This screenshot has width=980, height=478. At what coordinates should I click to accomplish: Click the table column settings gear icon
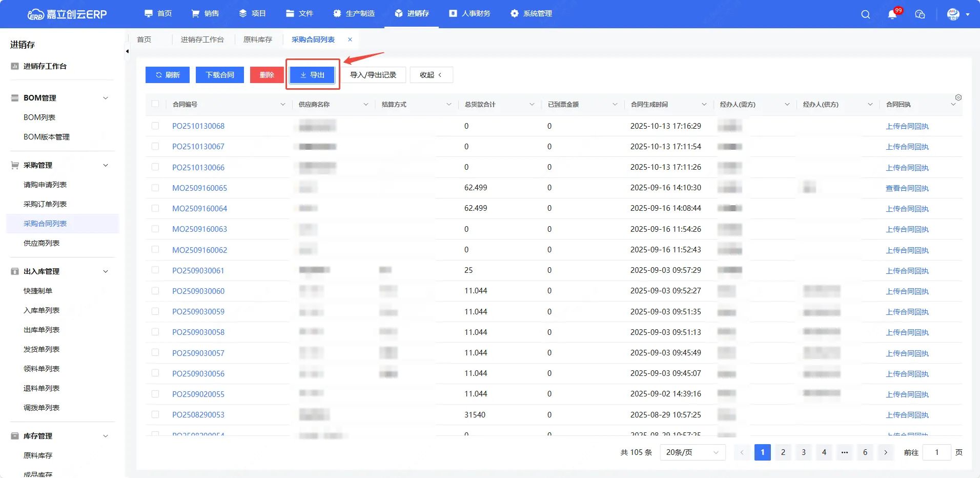coord(958,97)
